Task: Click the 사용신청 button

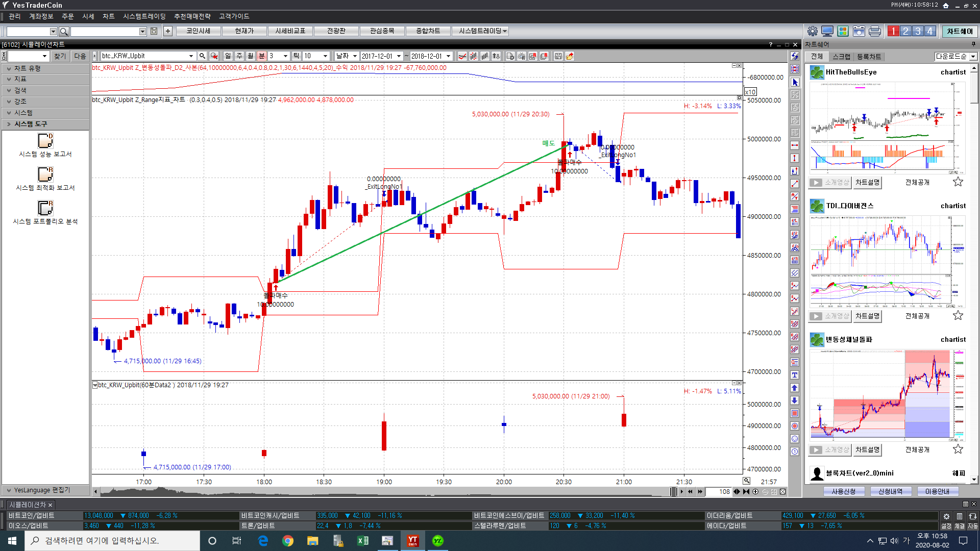Action: (x=843, y=491)
